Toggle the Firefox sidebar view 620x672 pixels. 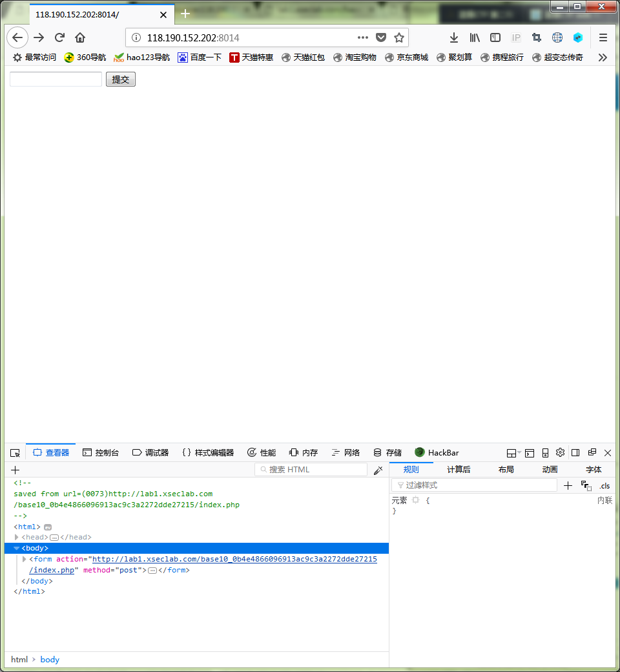495,37
